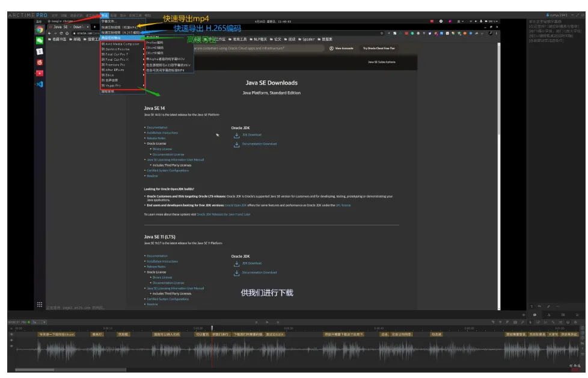Click the double-arrow swap icon in timeline toolbar

(x=560, y=322)
